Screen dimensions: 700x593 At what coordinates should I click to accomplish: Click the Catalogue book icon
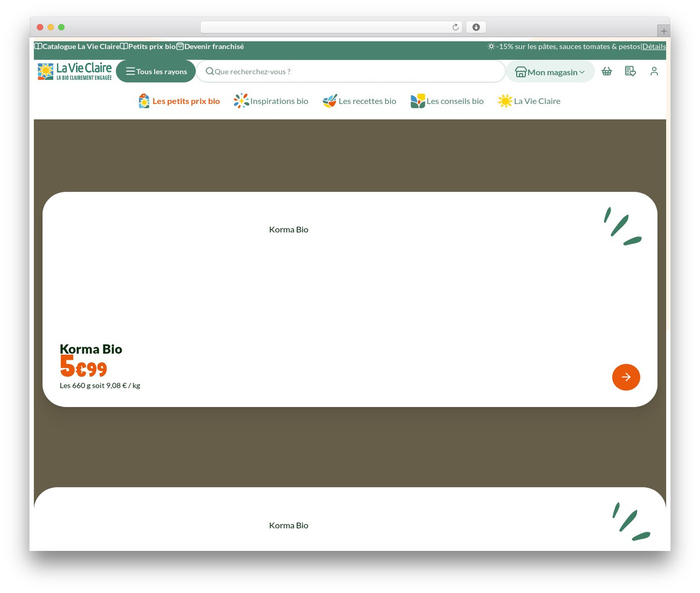38,46
